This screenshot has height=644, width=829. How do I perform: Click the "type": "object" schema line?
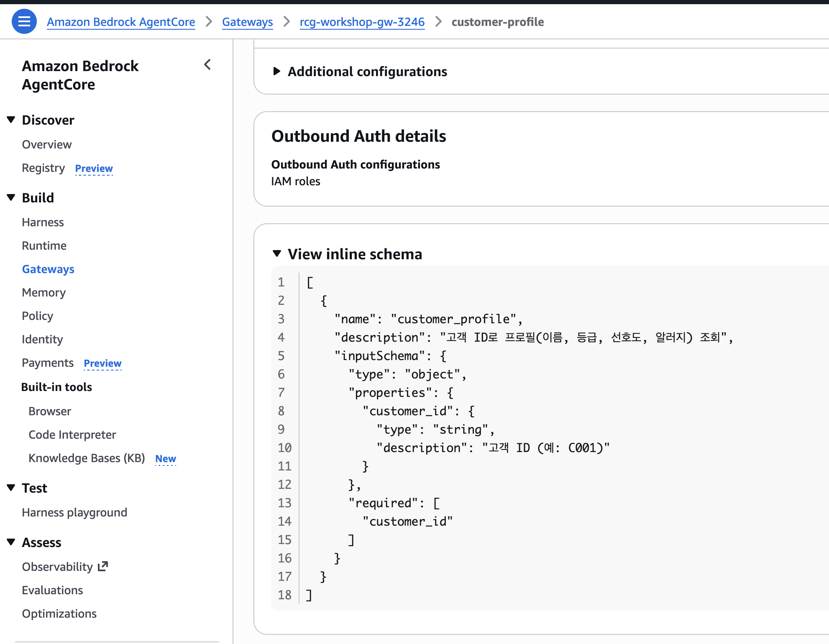click(x=407, y=374)
